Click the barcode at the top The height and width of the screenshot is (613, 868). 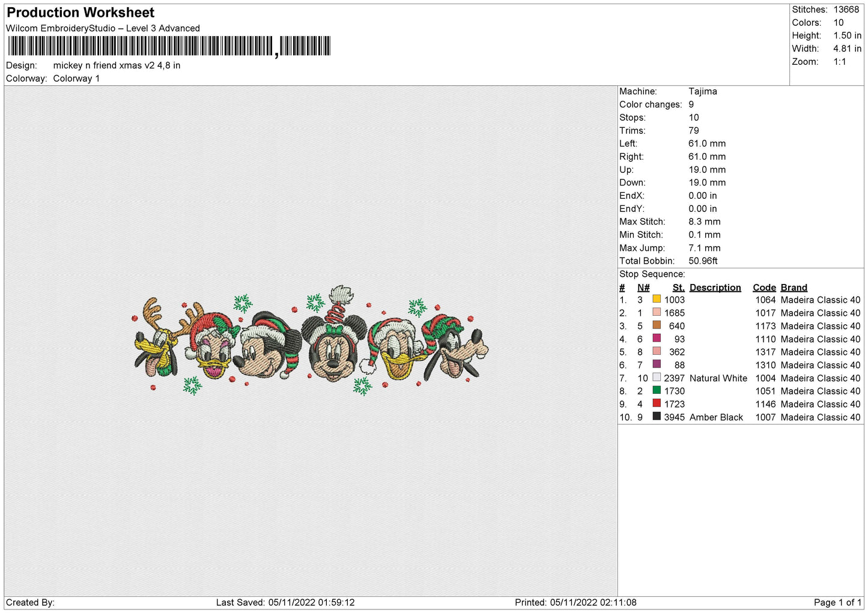(169, 46)
